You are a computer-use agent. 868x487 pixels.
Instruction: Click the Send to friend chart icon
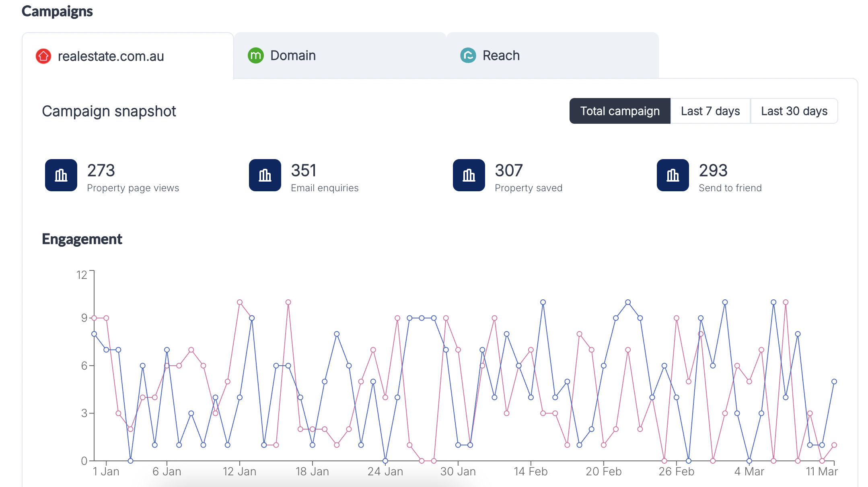[x=673, y=175]
